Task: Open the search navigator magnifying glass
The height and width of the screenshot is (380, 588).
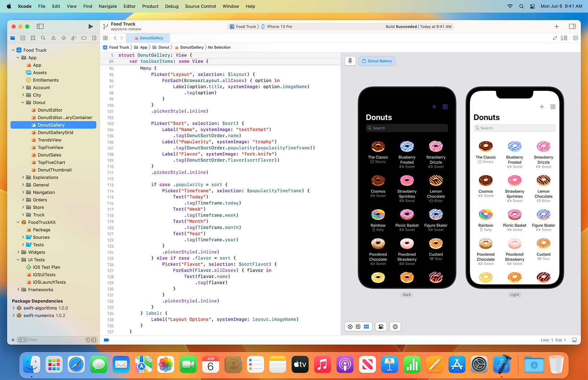Action: coord(43,38)
